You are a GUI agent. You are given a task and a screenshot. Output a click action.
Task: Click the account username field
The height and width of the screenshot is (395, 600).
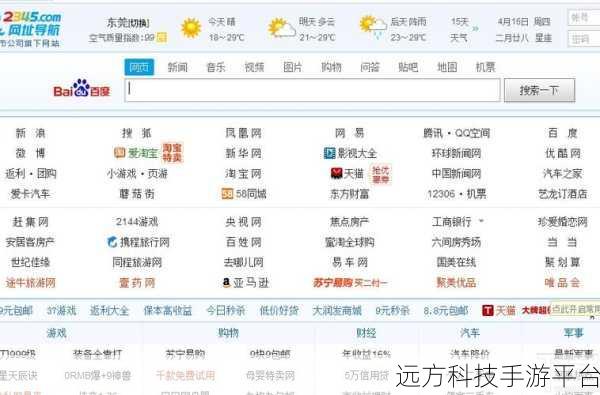(584, 18)
